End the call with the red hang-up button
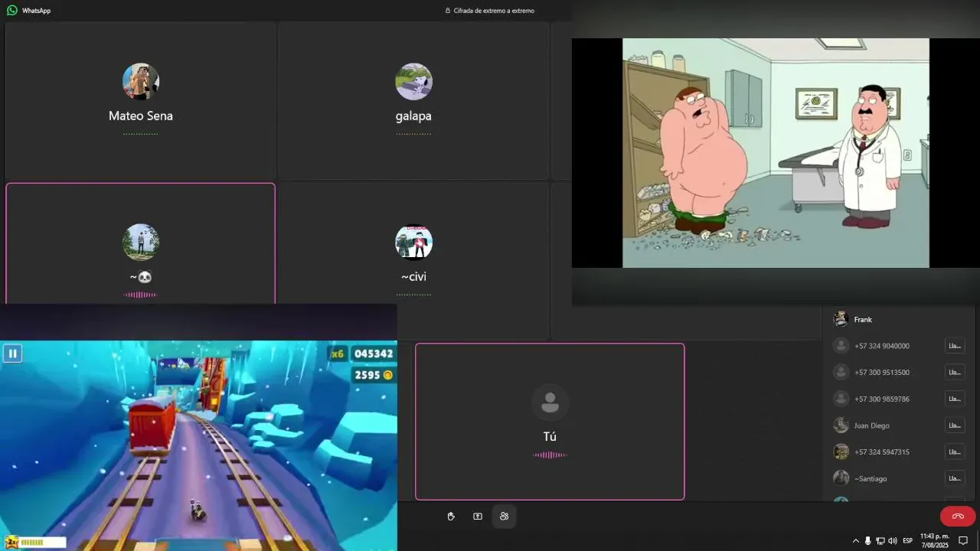 pos(958,516)
